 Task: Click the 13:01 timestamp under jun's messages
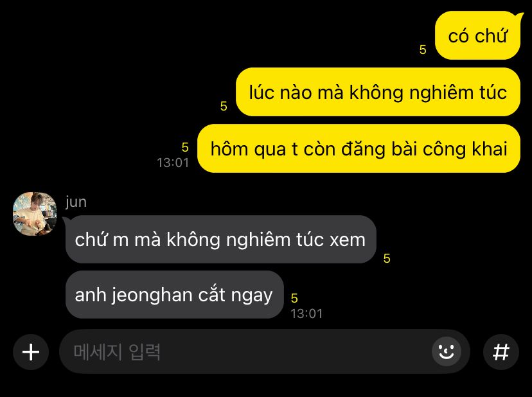tap(306, 313)
